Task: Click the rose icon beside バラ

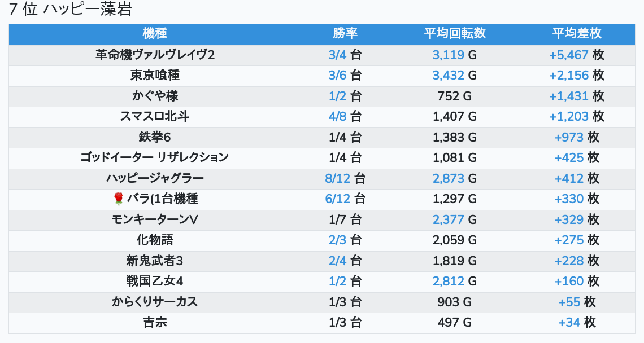Action: click(x=118, y=199)
